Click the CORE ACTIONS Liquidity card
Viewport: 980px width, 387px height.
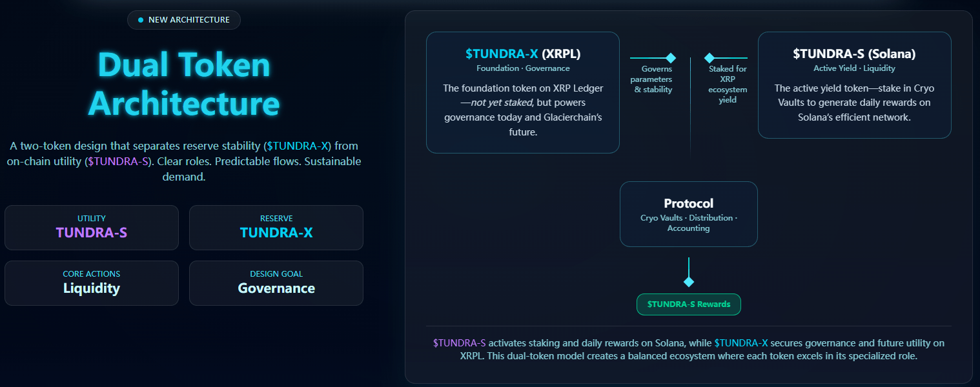[92, 283]
